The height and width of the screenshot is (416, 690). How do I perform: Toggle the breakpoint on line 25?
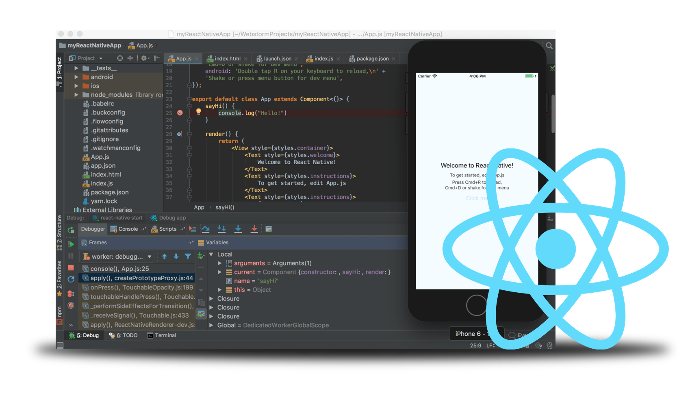pyautogui.click(x=180, y=113)
